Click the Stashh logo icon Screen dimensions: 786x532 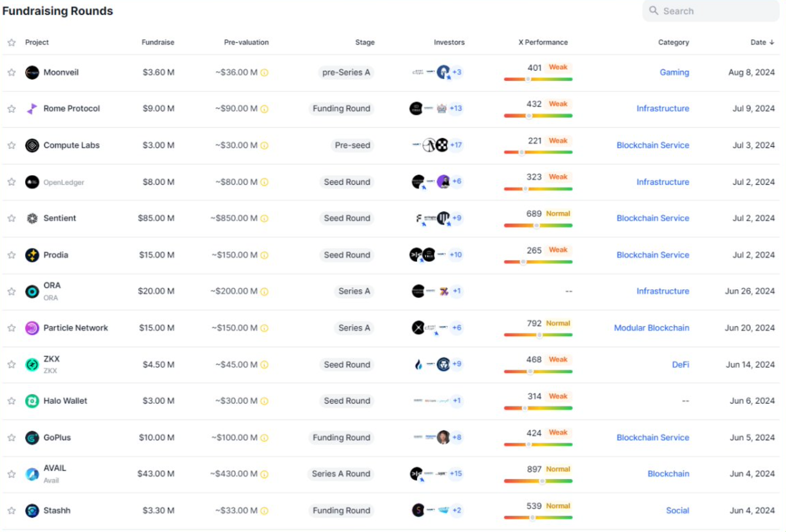[x=32, y=511]
